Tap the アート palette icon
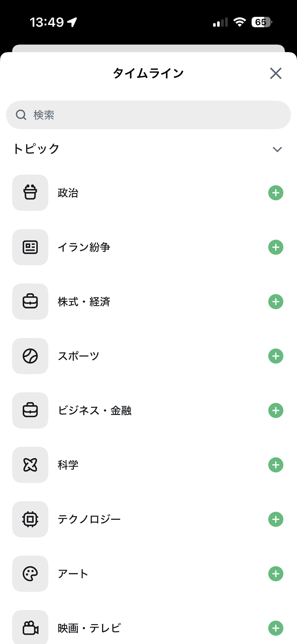This screenshot has height=644, width=297. [x=30, y=574]
